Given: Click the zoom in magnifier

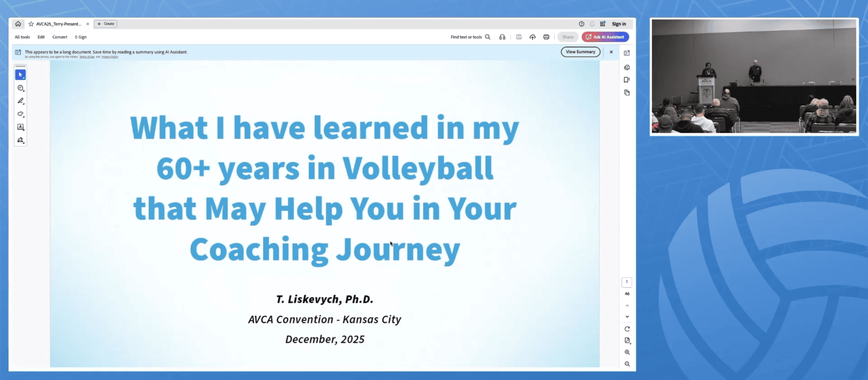Looking at the screenshot, I should pos(627,352).
